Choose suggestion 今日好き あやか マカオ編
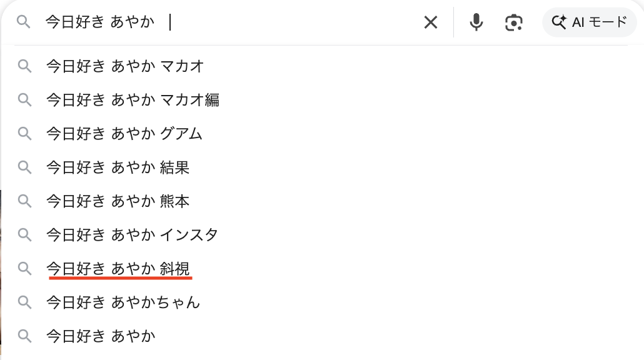This screenshot has width=644, height=360. (x=133, y=100)
